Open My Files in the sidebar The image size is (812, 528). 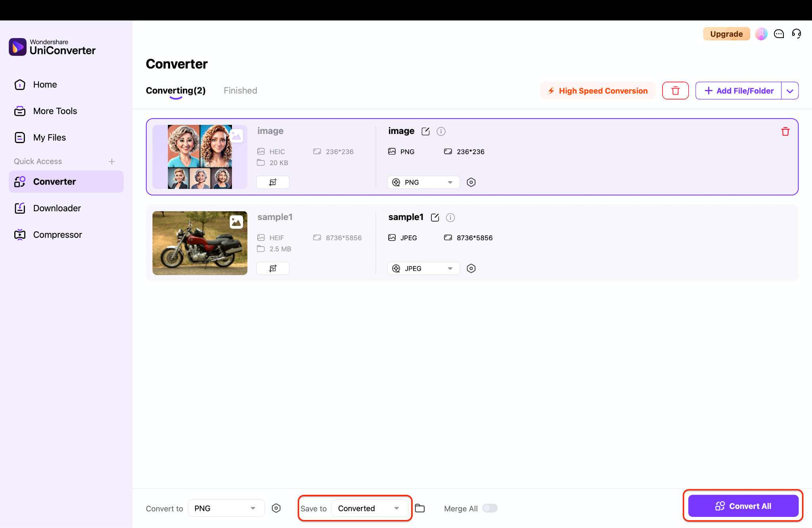point(49,137)
